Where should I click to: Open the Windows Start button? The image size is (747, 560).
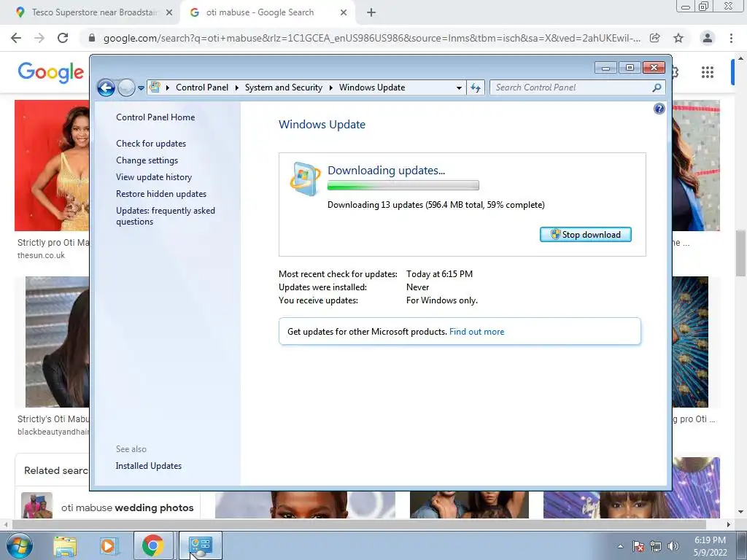coord(19,545)
